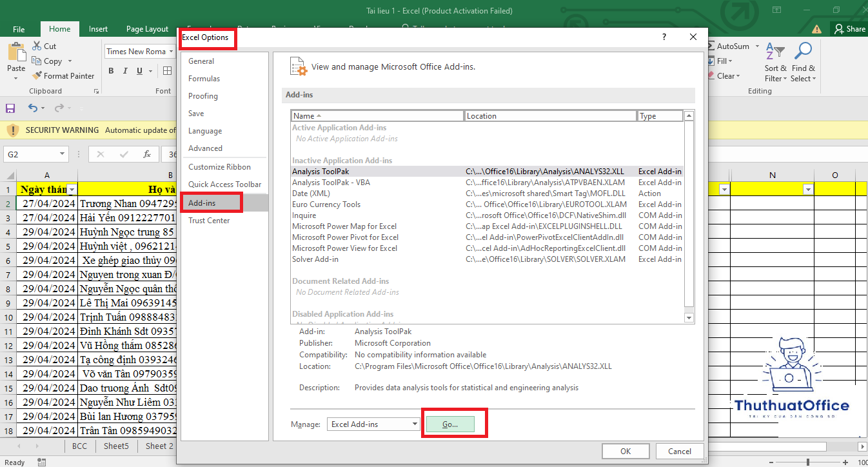The image size is (868, 467).
Task: Click the Go... button
Action: click(x=450, y=424)
